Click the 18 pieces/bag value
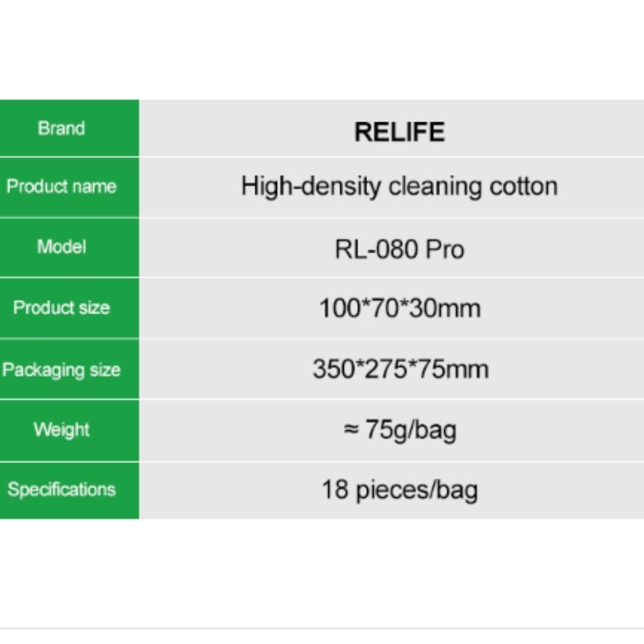 (x=400, y=490)
